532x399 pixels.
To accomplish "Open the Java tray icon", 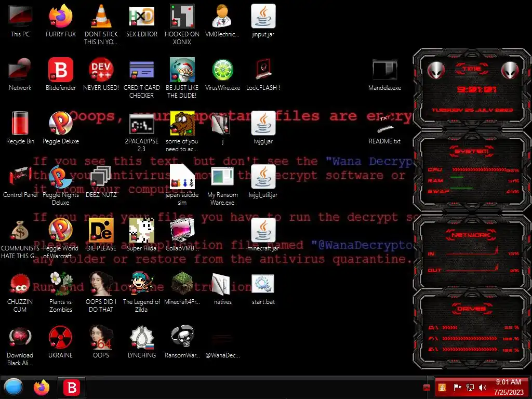I will coord(442,388).
